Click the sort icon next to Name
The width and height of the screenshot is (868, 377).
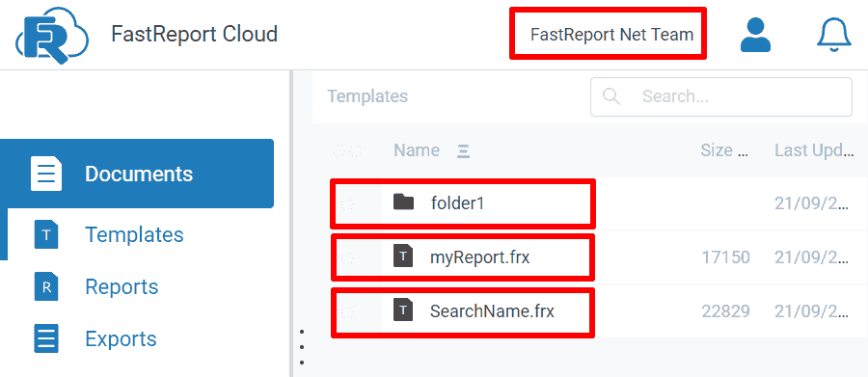(x=463, y=150)
